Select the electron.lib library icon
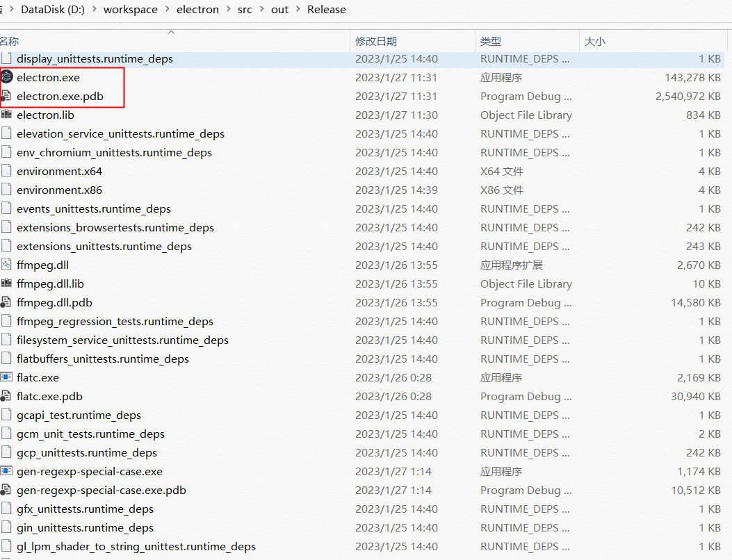Screen dimensions: 732x560 tap(6, 115)
